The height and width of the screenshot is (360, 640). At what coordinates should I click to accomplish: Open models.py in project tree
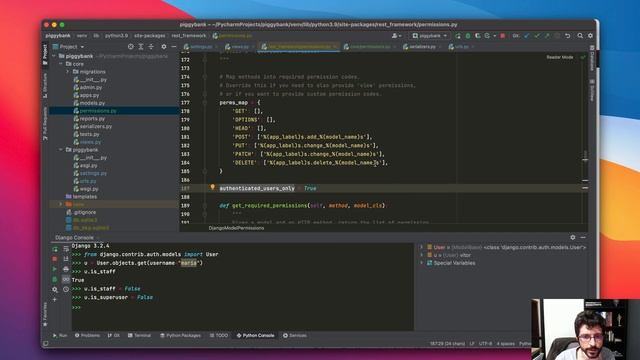pyautogui.click(x=92, y=103)
